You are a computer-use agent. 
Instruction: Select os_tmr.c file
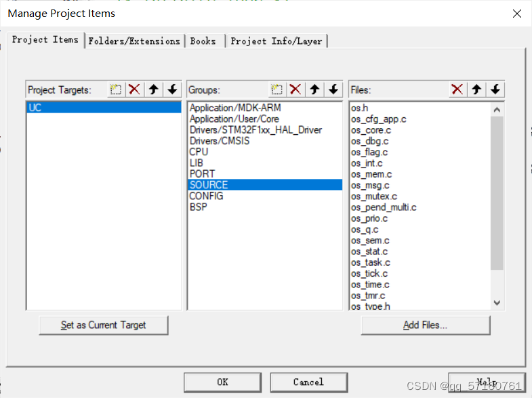tap(420, 296)
